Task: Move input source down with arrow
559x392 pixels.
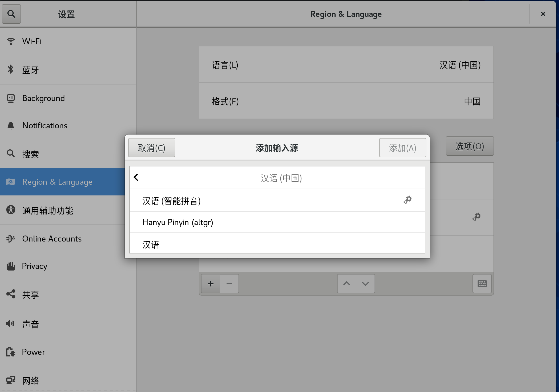Action: click(365, 283)
